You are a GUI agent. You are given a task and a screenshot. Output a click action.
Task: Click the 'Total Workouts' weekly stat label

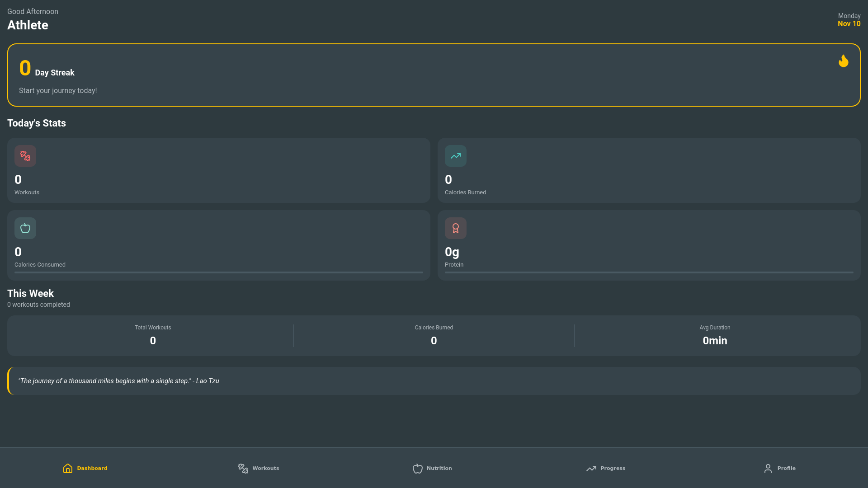click(153, 328)
